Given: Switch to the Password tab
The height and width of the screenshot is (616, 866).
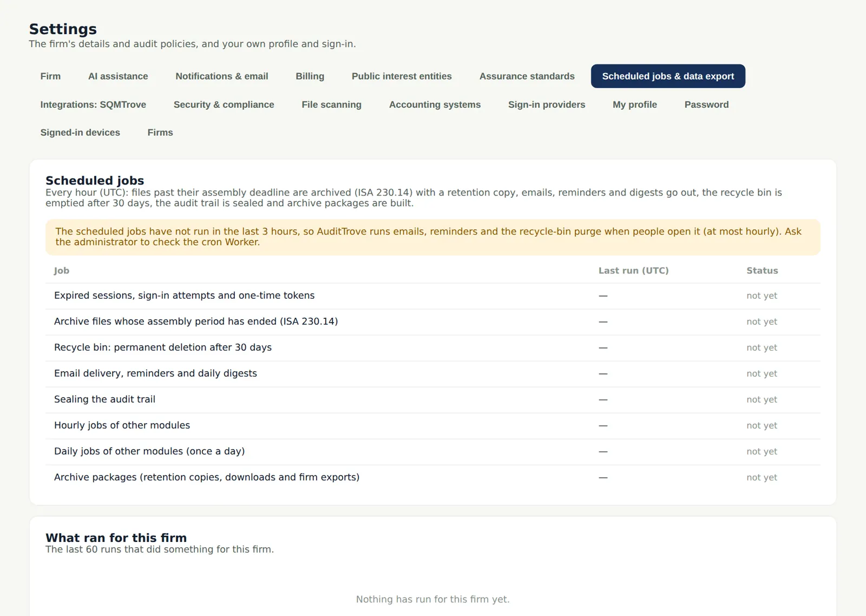Looking at the screenshot, I should (x=706, y=104).
